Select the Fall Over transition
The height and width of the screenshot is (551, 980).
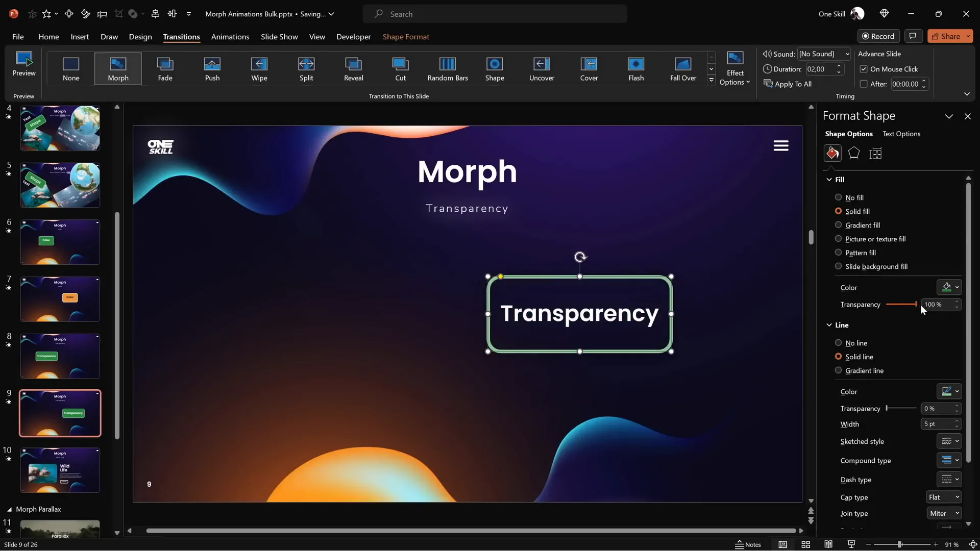683,69
